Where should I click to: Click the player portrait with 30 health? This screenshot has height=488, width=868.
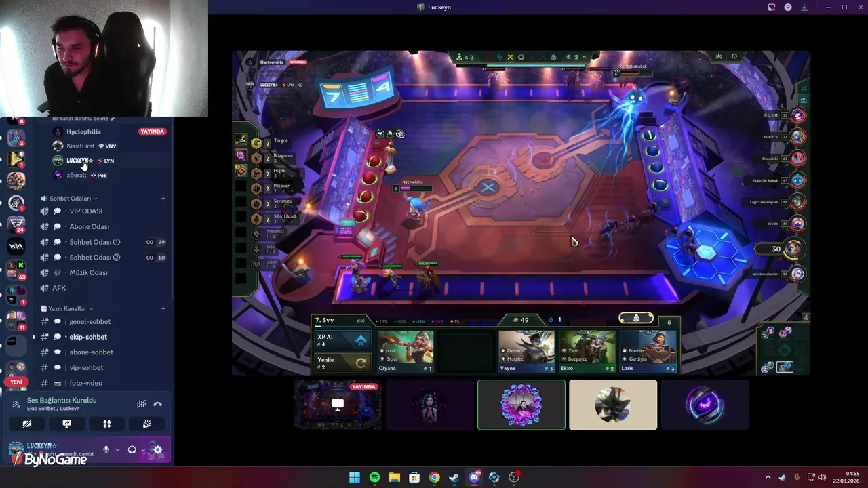click(794, 249)
